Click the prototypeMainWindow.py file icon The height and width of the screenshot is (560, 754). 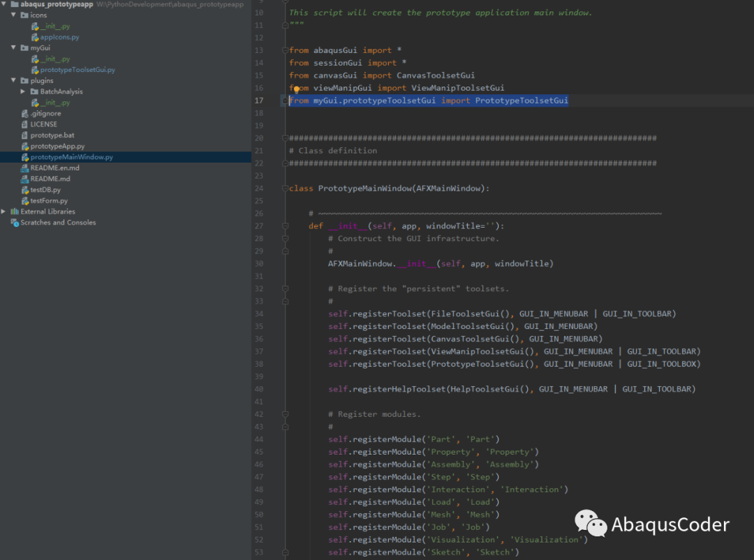(25, 157)
